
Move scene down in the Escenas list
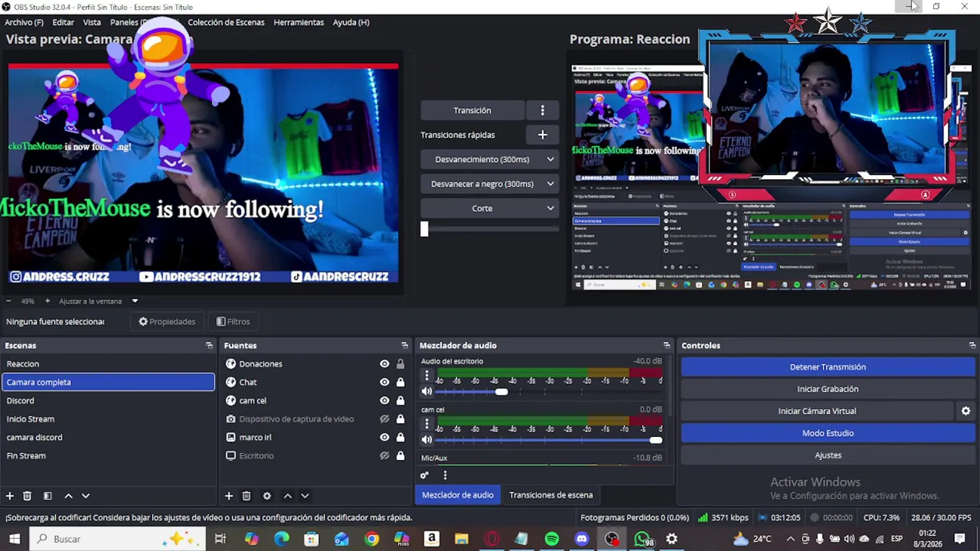(86, 496)
